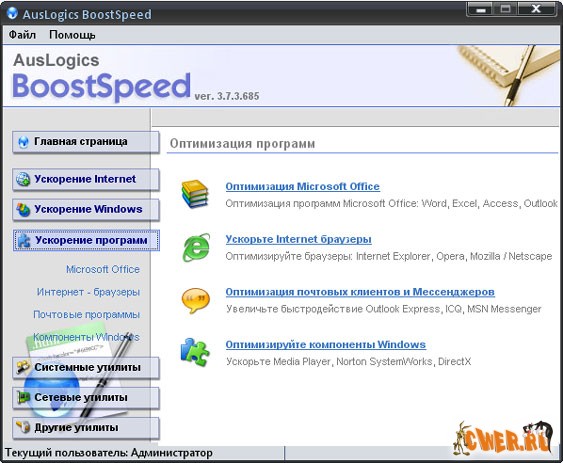The width and height of the screenshot is (563, 463).
Task: Open the Помощь menu
Action: click(x=72, y=35)
